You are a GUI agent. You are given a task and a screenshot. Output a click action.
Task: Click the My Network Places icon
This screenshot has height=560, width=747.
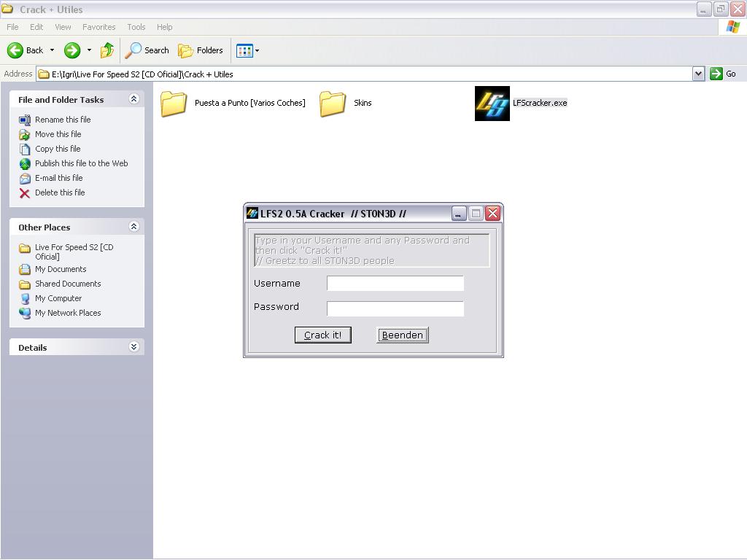(x=25, y=314)
